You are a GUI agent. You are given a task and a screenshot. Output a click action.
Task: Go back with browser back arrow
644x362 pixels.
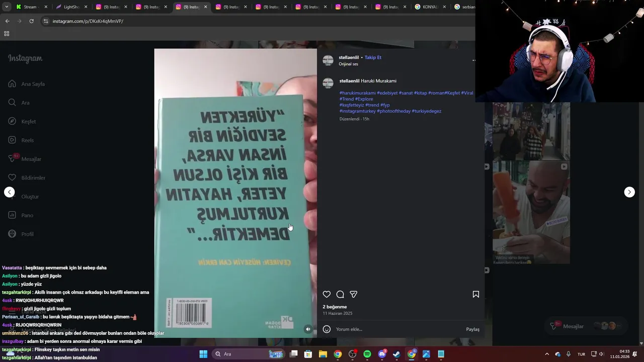7,21
